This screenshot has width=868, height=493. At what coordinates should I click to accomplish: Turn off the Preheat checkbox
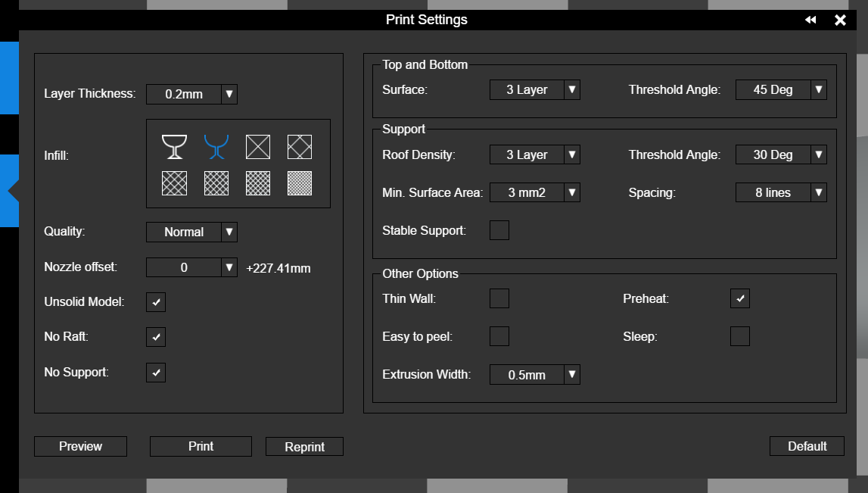click(740, 298)
